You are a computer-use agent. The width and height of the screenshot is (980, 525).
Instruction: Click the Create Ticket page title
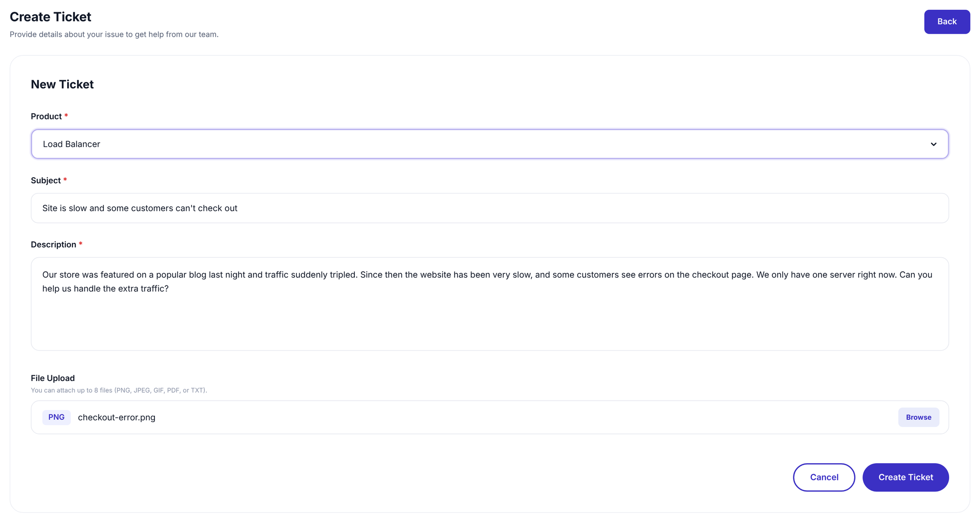[50, 17]
